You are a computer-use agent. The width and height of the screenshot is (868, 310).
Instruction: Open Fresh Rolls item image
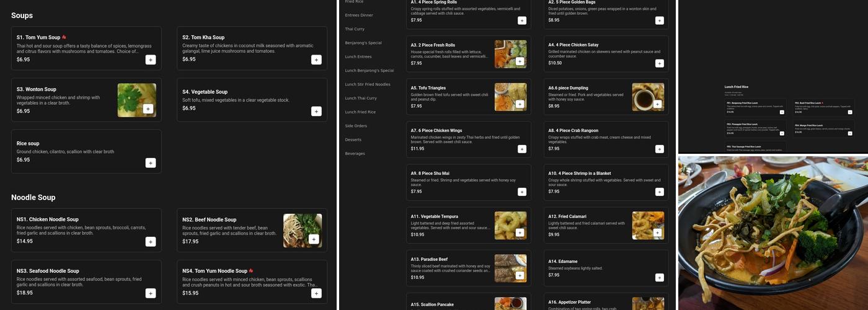(x=511, y=54)
